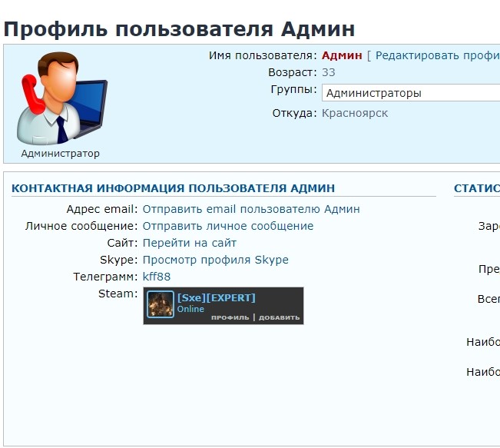Click the Контактная информация пользователя section header
Screen dimensions: 500x448
coord(174,188)
